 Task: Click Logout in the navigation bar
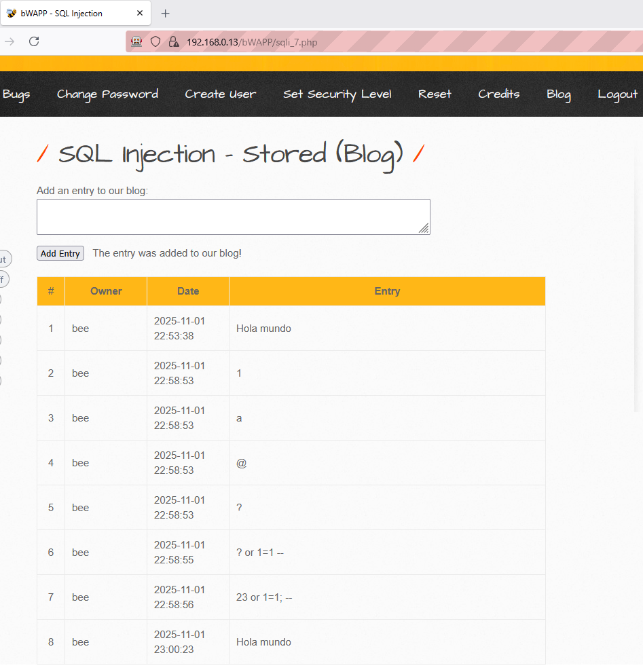click(x=617, y=94)
